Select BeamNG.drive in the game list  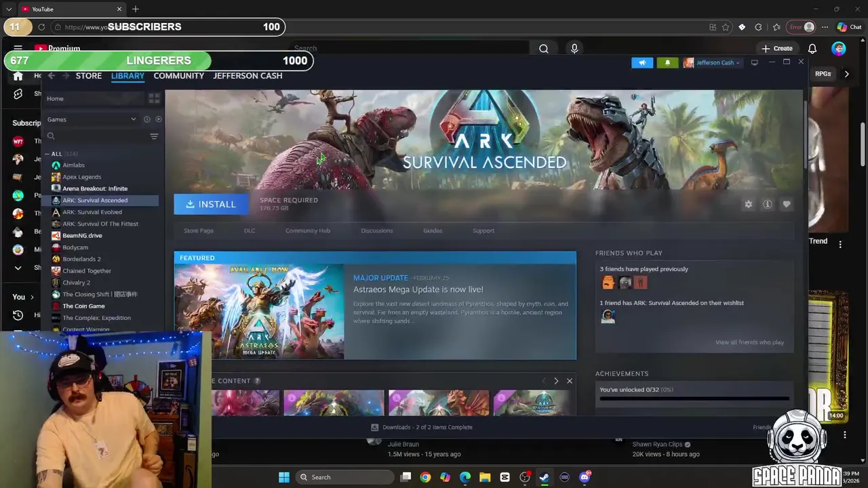point(82,235)
